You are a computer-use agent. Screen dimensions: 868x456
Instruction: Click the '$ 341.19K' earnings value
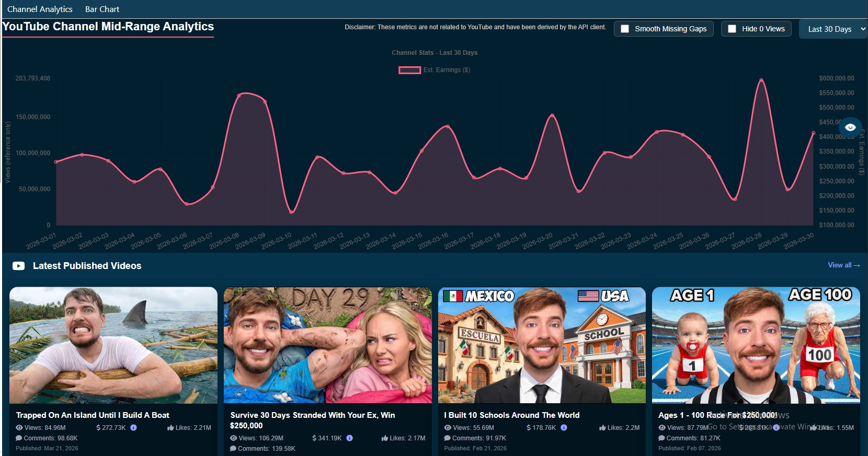point(327,438)
